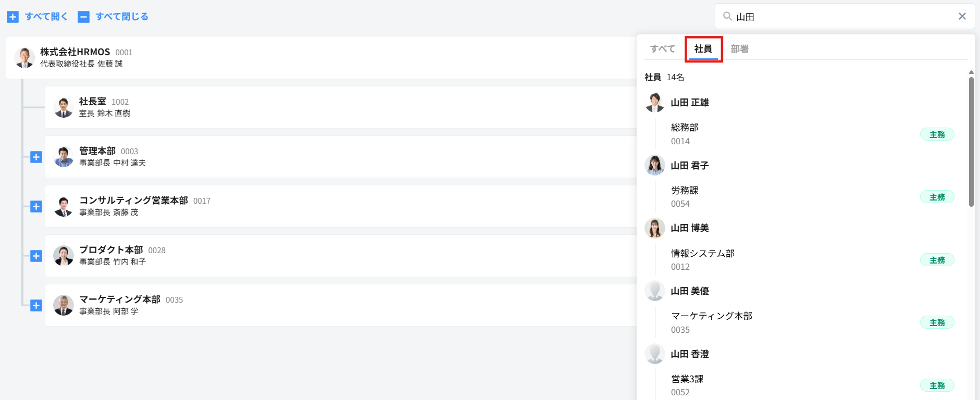
Task: Expand the マーケティング本部 node
Action: tap(36, 305)
